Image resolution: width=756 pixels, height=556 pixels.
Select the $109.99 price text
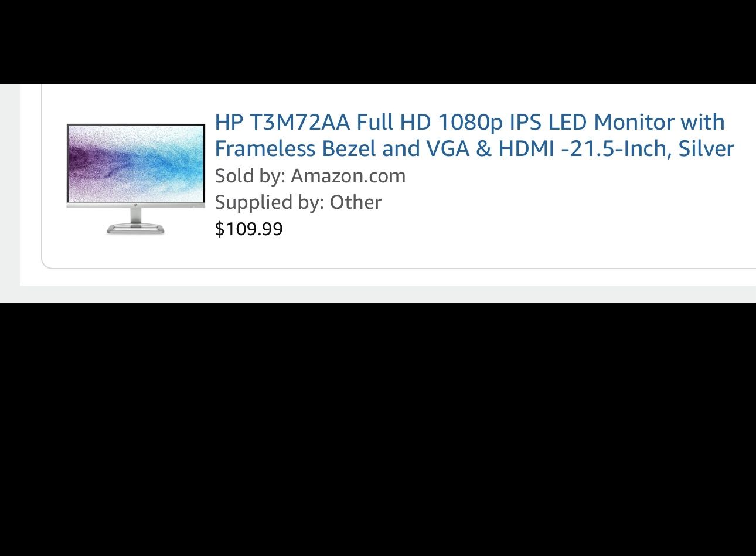pos(248,229)
